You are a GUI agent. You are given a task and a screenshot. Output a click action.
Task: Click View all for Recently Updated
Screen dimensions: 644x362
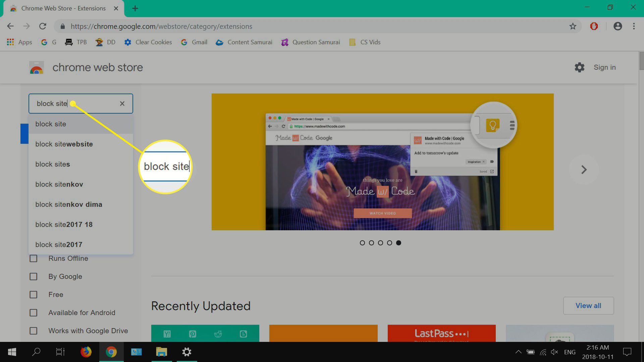pyautogui.click(x=588, y=306)
